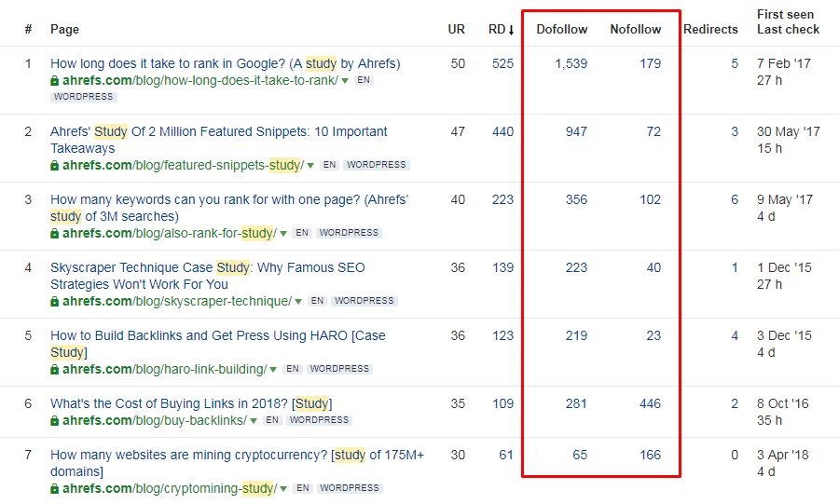Click the EN tag next to haro-link-building URL
Viewport: 839px width, 504px height.
click(x=293, y=369)
